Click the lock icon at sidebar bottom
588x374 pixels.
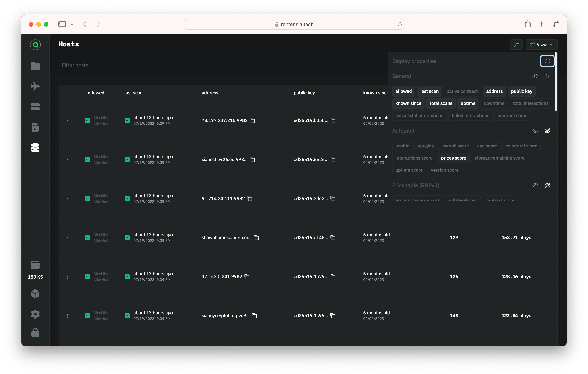(35, 333)
